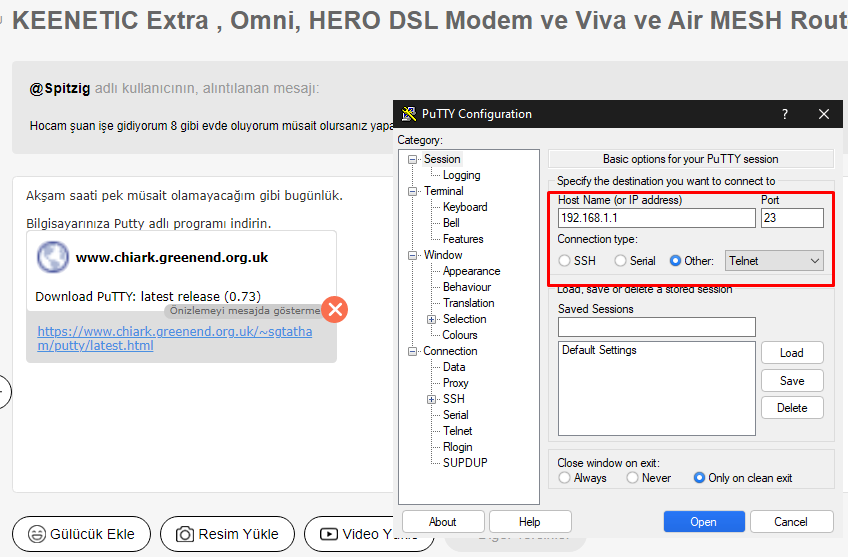Open the Telnet protocol dropdown
Screen dimensions: 848x557
[x=774, y=261]
